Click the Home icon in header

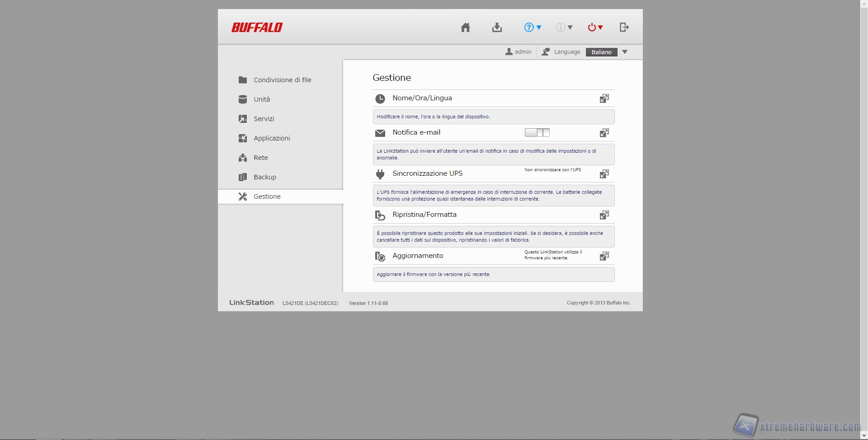click(x=465, y=28)
